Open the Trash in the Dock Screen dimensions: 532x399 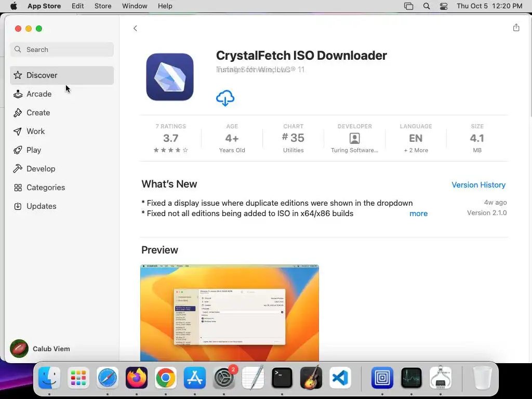click(483, 378)
